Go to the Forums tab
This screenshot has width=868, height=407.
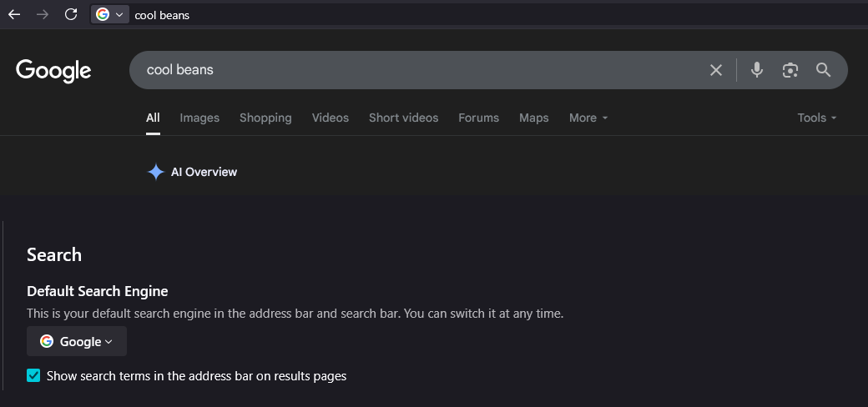pyautogui.click(x=478, y=118)
